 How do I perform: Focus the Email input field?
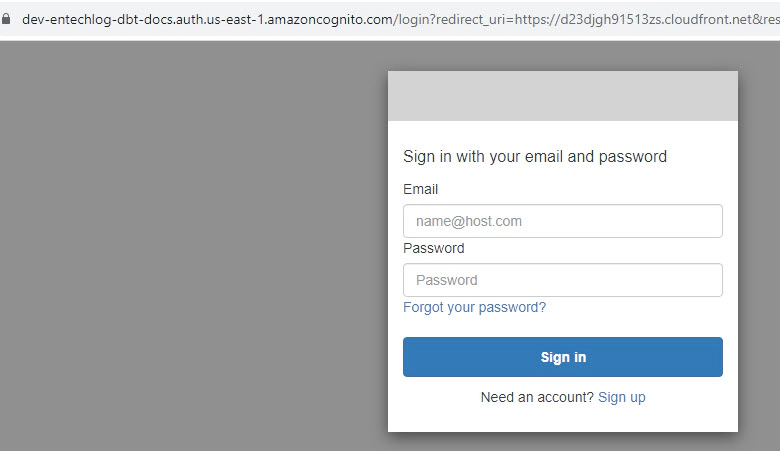tap(563, 221)
